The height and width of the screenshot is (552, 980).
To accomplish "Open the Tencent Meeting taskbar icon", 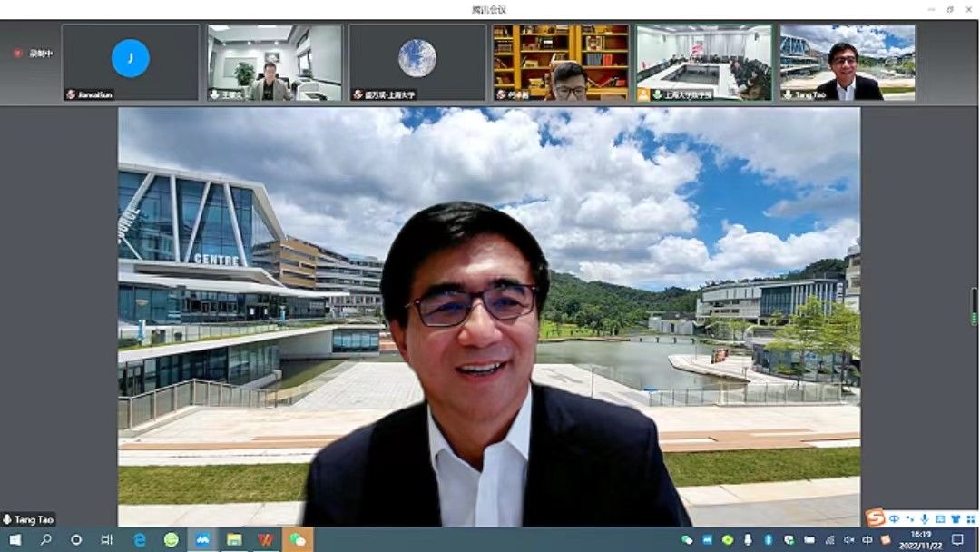I will point(202,539).
